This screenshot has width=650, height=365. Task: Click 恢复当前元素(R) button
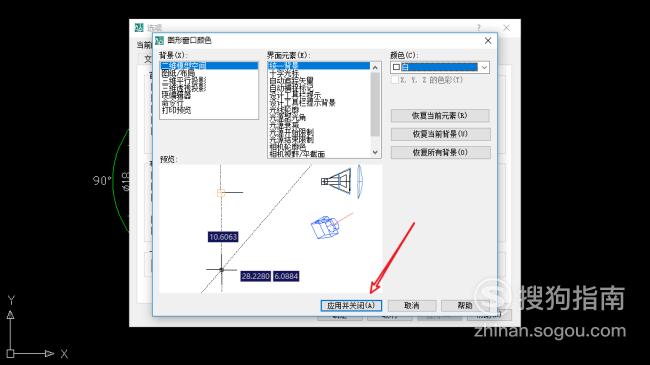point(440,116)
